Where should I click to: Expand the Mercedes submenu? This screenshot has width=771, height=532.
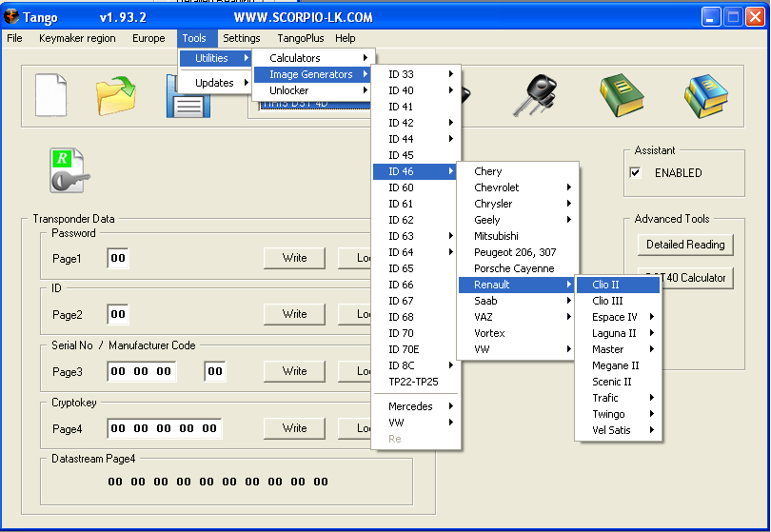point(417,406)
